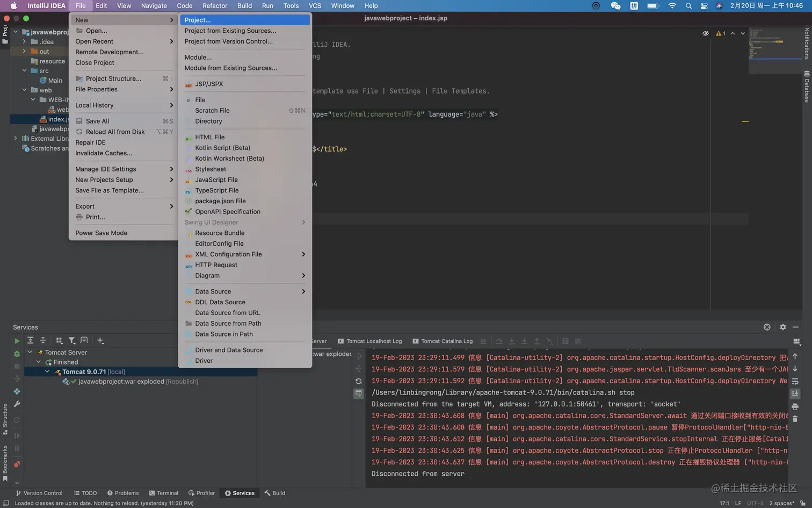This screenshot has width=812, height=508.
Task: Collapse the Finished node in Services tree
Action: (x=39, y=362)
